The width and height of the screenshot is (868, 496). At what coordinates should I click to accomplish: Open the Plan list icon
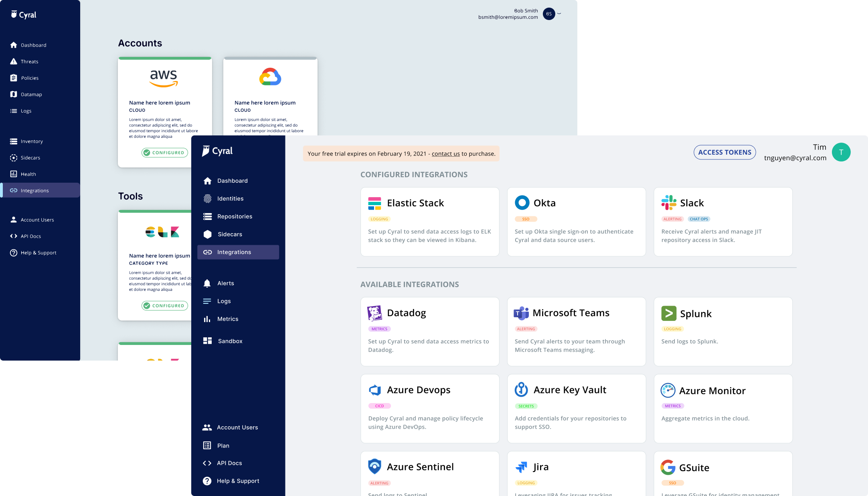pyautogui.click(x=207, y=446)
